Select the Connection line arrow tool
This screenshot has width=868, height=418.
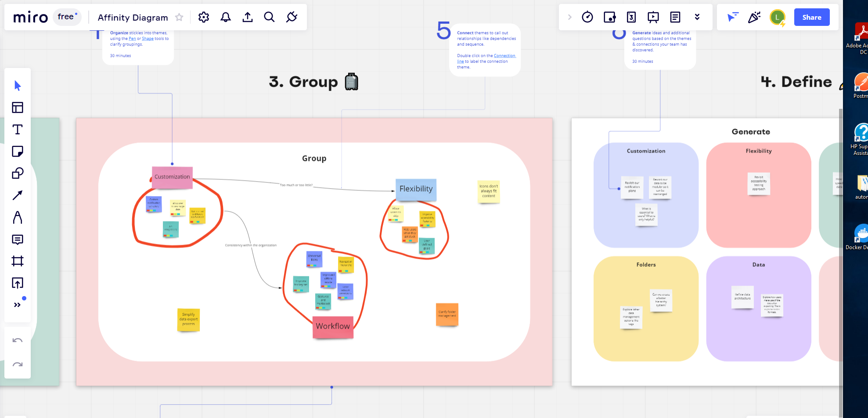click(x=18, y=195)
